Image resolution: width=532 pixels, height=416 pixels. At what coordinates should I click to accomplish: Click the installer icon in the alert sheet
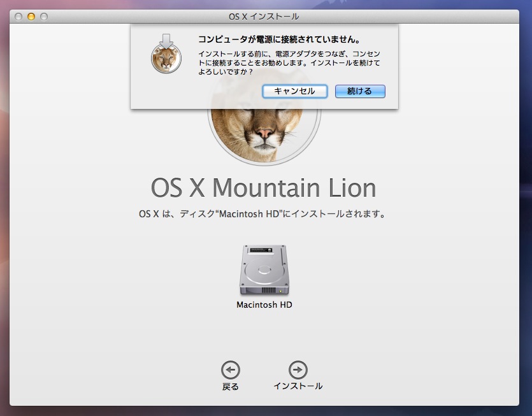coord(166,54)
